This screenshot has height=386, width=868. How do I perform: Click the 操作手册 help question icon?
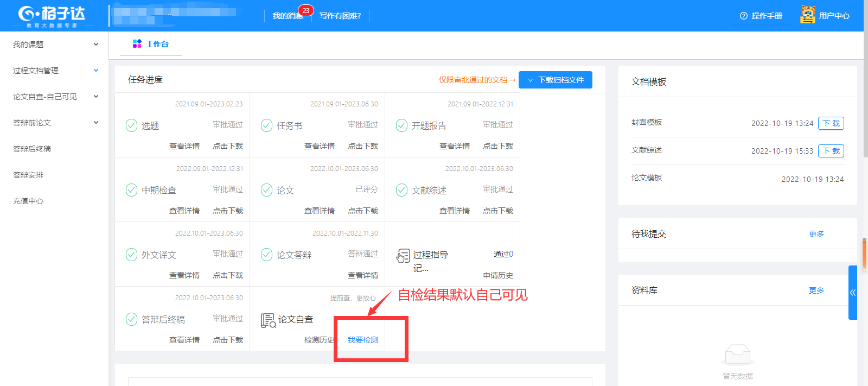point(744,16)
